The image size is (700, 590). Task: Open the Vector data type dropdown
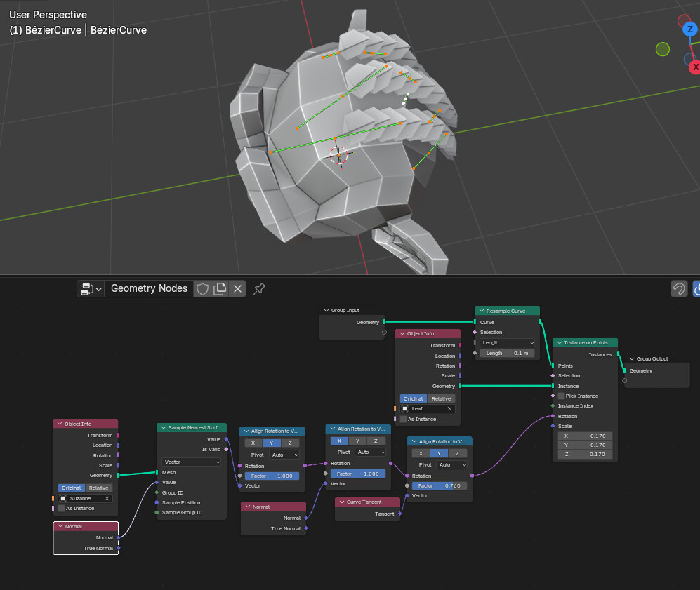coord(192,462)
